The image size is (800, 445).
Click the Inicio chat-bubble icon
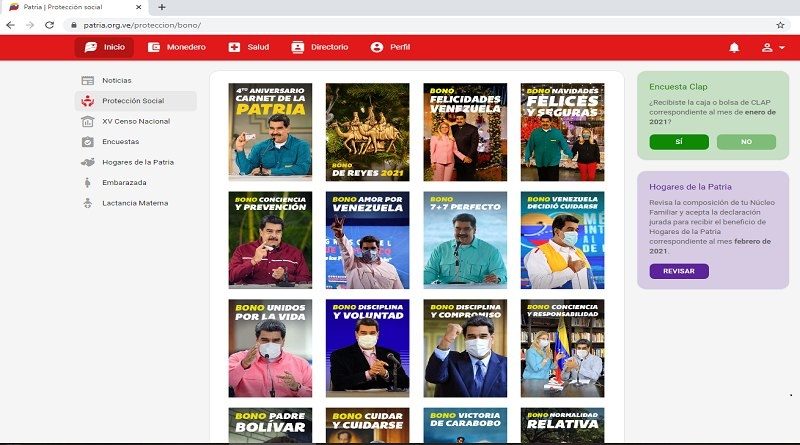91,47
